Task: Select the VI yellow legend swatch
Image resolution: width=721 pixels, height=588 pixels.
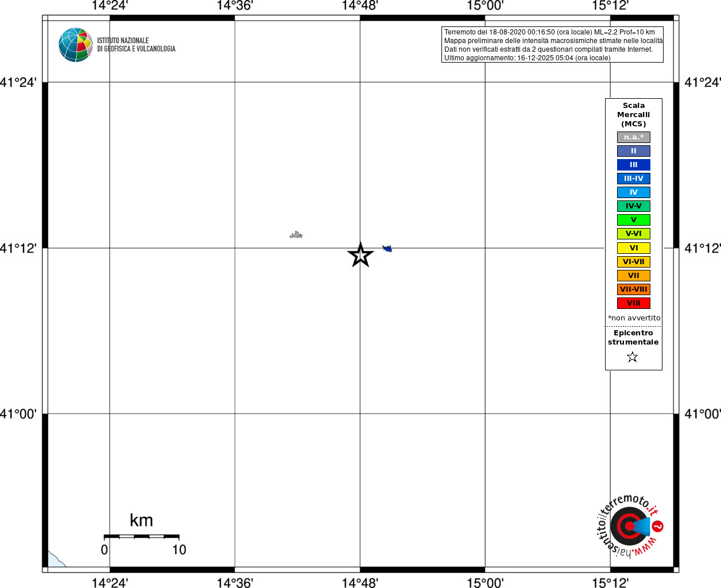Action: [634, 248]
